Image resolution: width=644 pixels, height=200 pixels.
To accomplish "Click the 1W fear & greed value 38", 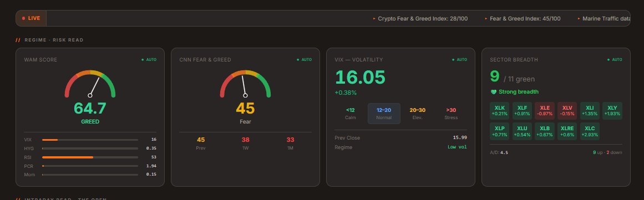I will click(245, 140).
